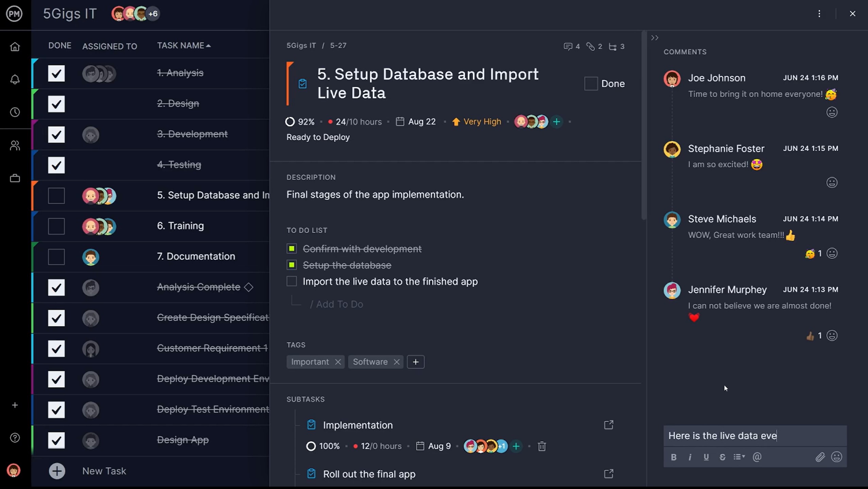
Task: Select the priority level Very High indicator
Action: [x=476, y=122]
